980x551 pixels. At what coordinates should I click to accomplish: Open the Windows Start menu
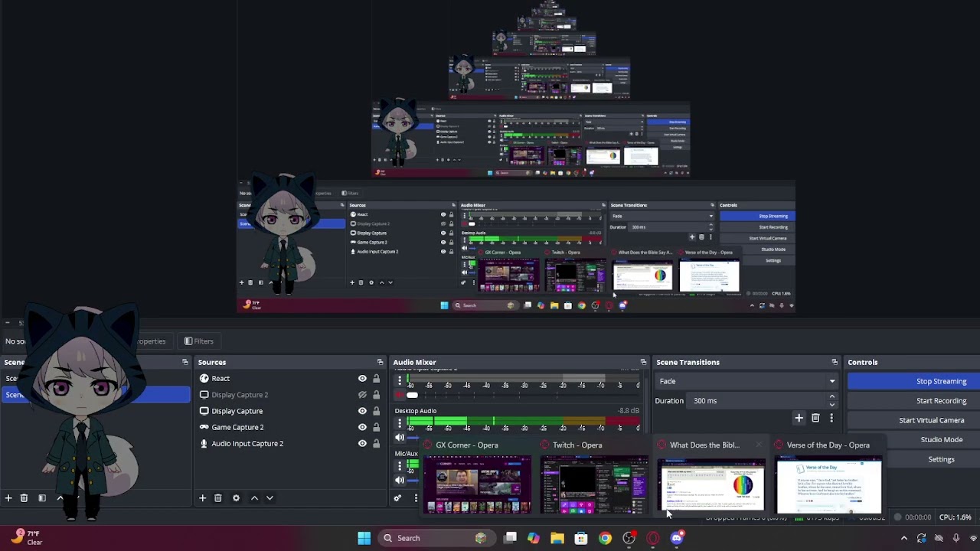point(364,538)
